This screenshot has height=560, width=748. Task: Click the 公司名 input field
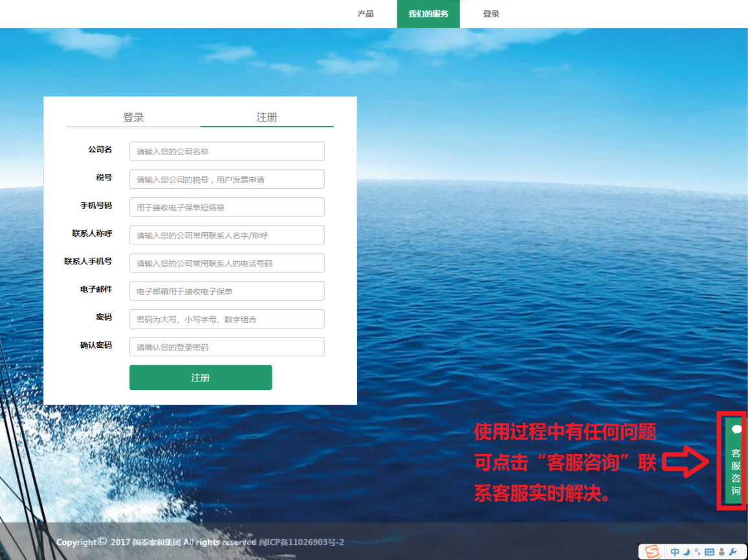point(226,151)
